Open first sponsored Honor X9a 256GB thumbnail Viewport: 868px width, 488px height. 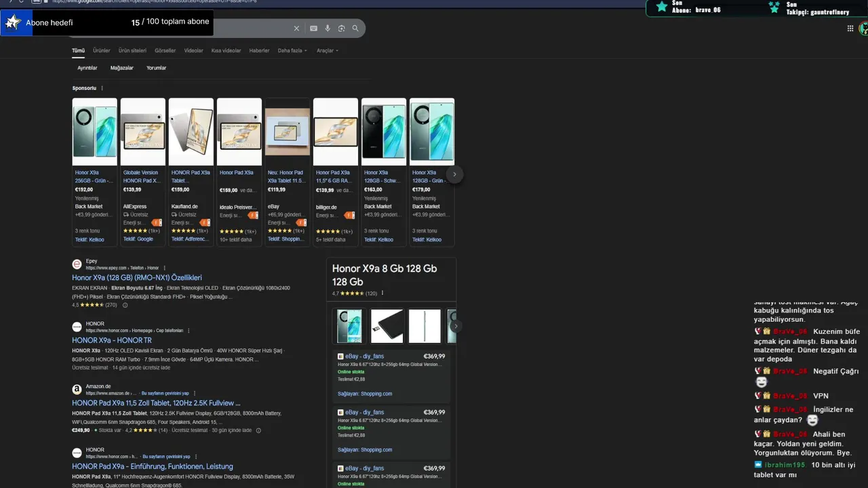[x=95, y=131]
